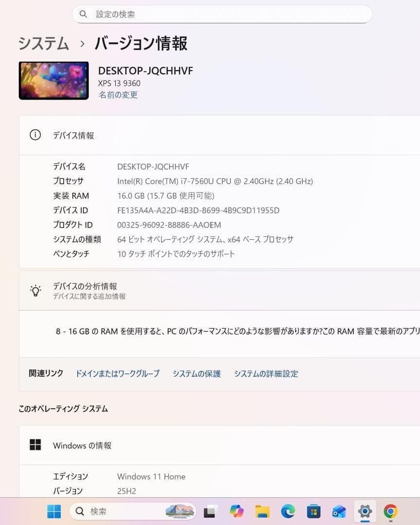
Task: Click the search magnifier in settings search
Action: click(83, 14)
